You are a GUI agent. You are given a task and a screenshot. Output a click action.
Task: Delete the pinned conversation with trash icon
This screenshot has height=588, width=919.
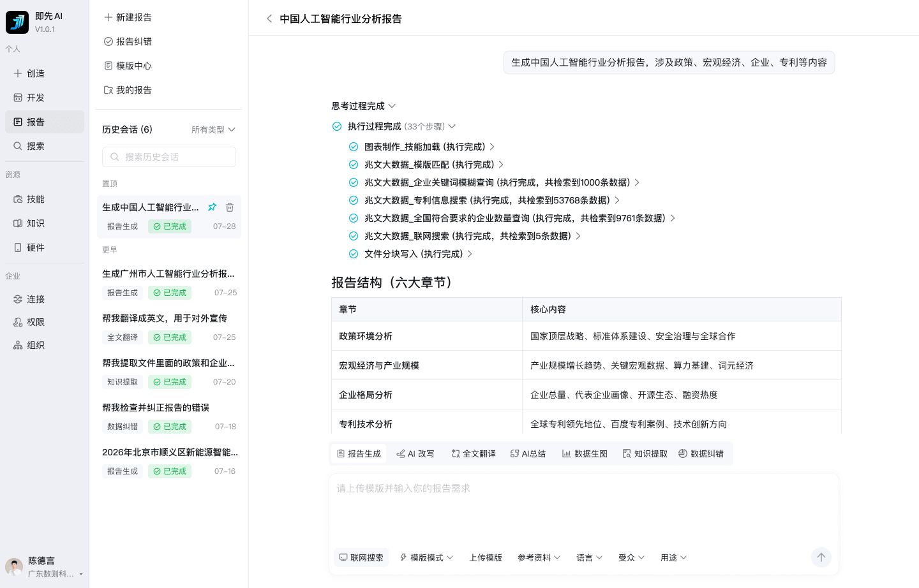pyautogui.click(x=230, y=207)
